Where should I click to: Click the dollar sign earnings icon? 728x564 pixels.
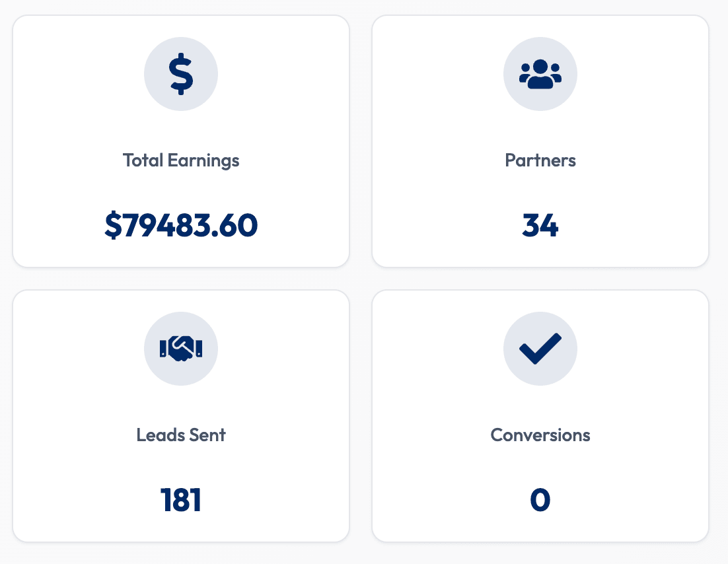(181, 74)
